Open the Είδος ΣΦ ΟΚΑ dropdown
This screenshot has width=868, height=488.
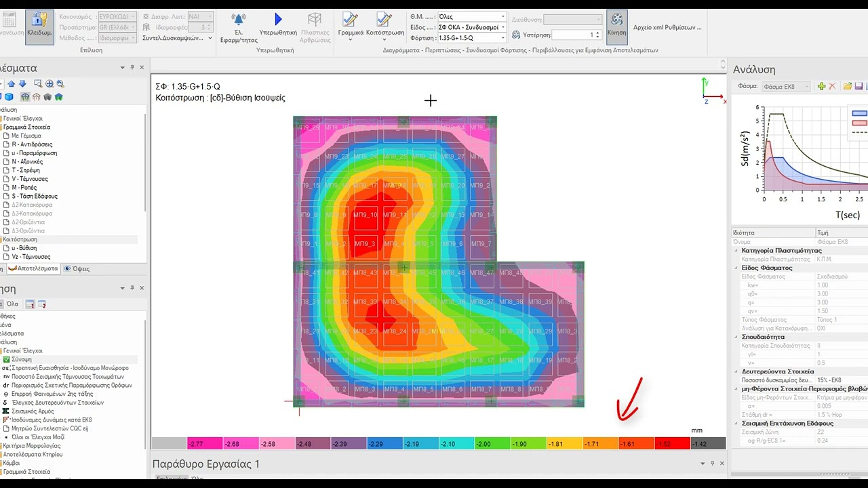(x=472, y=27)
